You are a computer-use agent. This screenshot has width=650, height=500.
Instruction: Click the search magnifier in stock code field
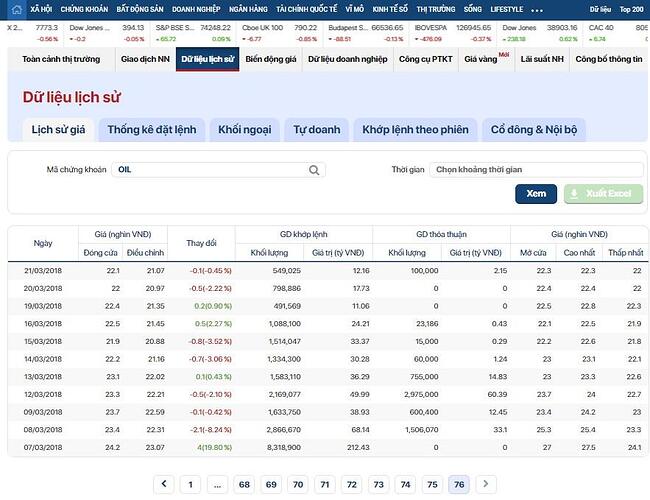tap(314, 170)
